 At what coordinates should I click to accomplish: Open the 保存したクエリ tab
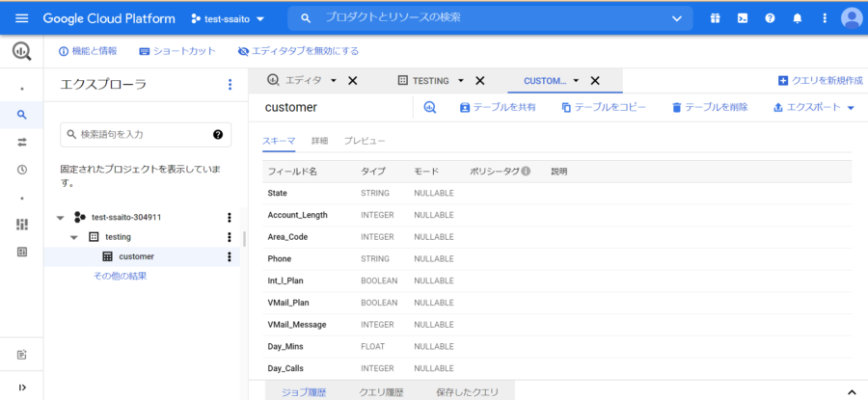[x=467, y=392]
